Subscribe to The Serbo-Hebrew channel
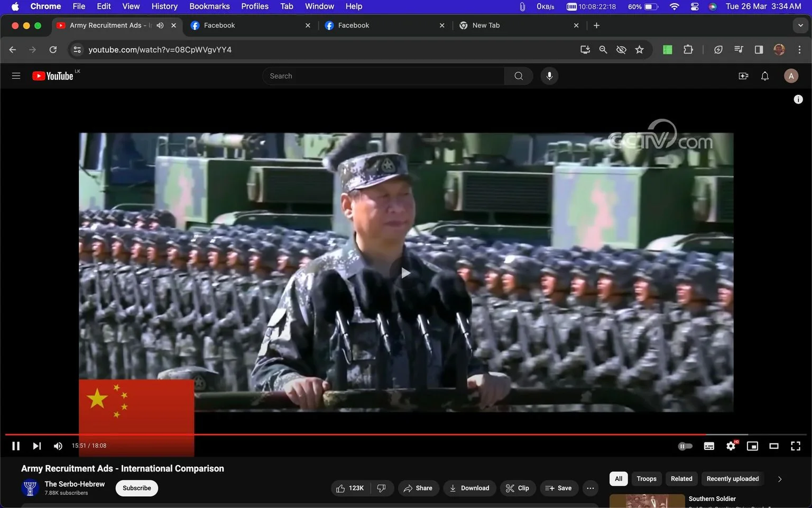Image resolution: width=812 pixels, height=508 pixels. pyautogui.click(x=137, y=488)
